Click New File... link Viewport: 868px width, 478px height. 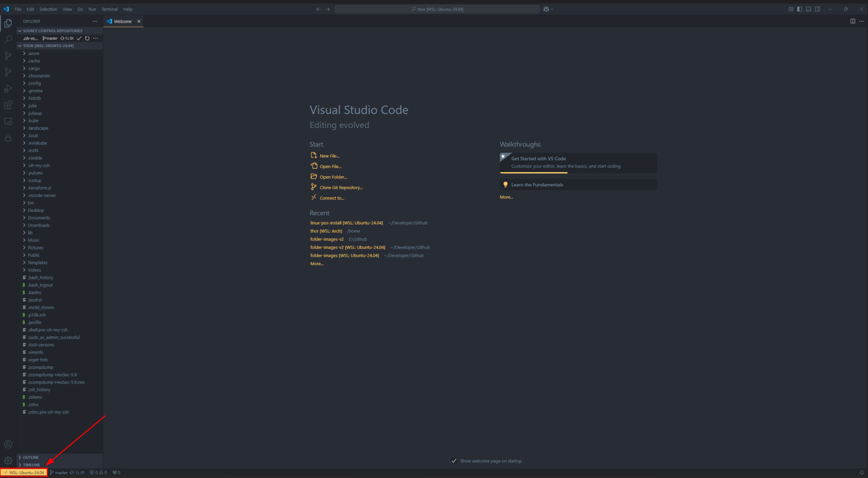click(x=325, y=156)
